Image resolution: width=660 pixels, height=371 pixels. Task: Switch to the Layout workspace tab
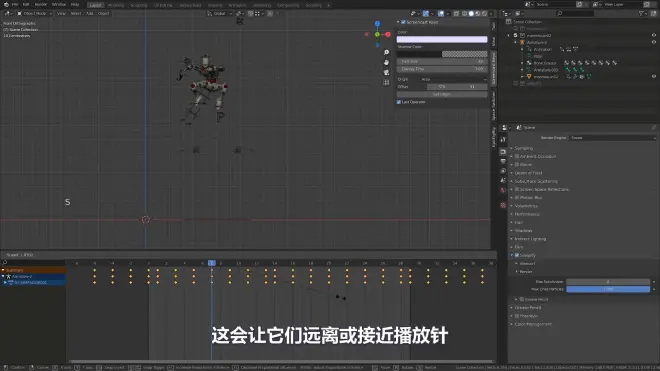96,5
